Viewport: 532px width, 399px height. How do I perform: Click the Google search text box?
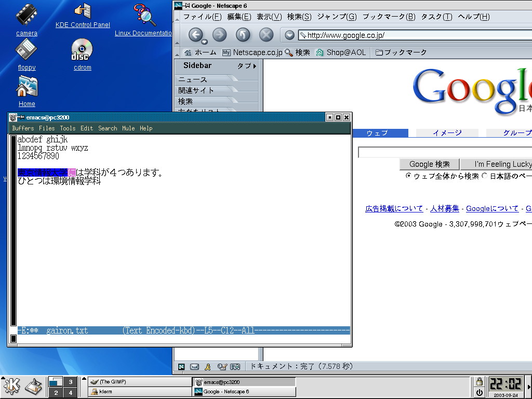point(445,152)
